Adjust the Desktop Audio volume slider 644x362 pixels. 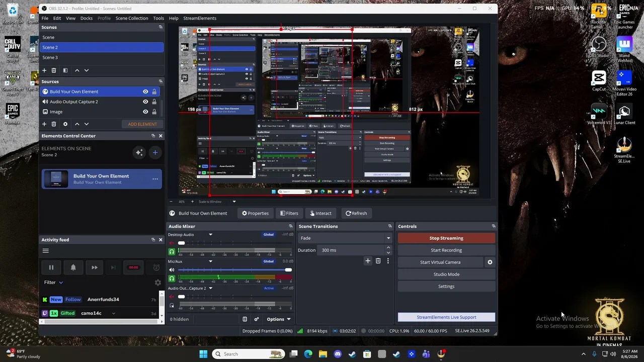[235, 243]
